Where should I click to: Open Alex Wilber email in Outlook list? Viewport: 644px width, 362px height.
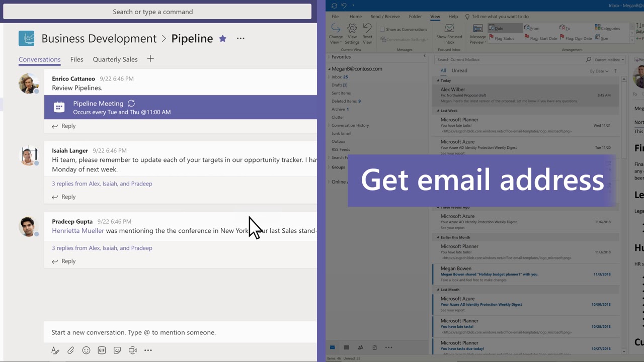pos(525,95)
